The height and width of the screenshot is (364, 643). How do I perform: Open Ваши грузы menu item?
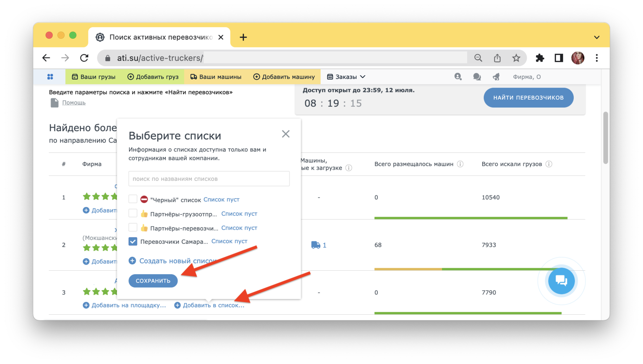[94, 77]
